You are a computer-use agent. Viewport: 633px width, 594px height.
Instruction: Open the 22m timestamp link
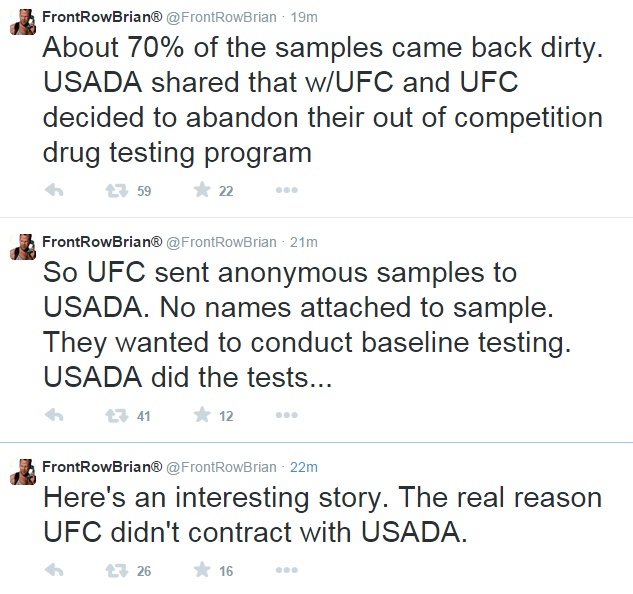(x=303, y=466)
